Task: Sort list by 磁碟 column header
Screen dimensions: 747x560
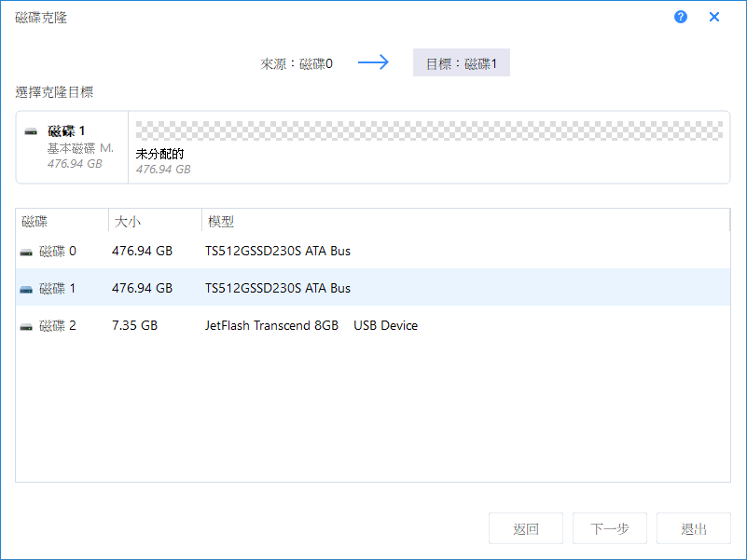Action: [x=35, y=222]
